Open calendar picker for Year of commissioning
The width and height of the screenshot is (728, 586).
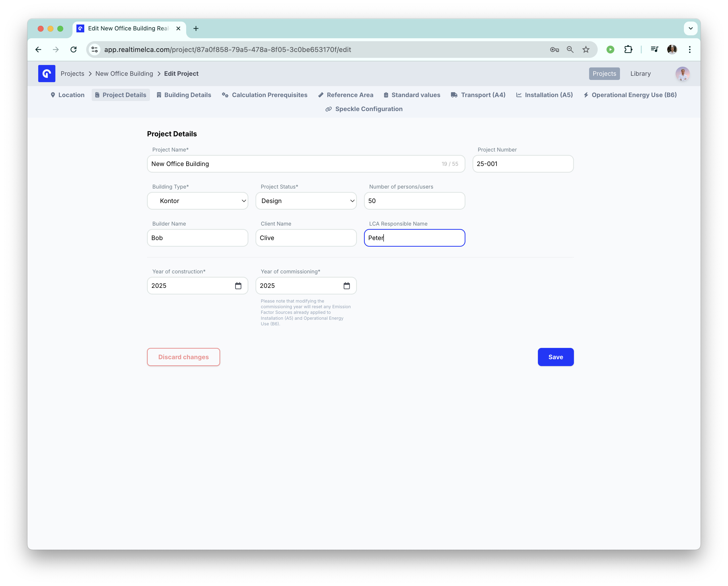[346, 286]
